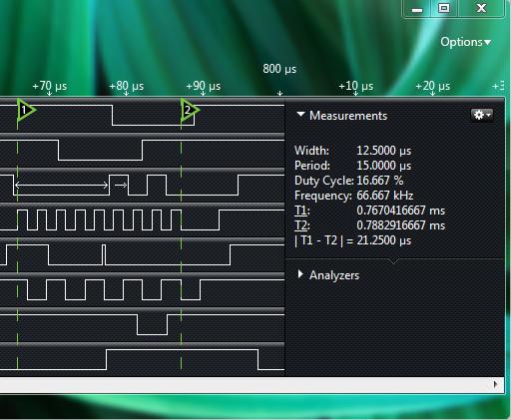Click the Duty Cycle value 16.667 %
This screenshot has height=420, width=511.
(x=380, y=181)
